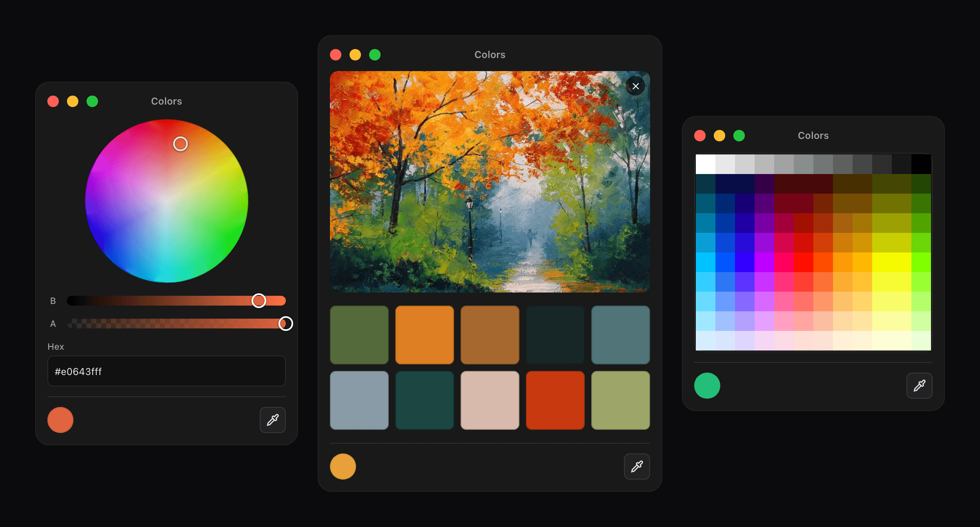980x527 pixels.
Task: Pick bright cyan cell in grid's first column
Action: (x=706, y=262)
